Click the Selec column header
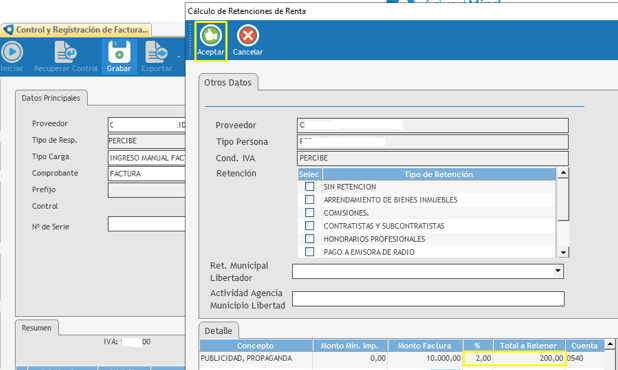Image resolution: width=618 pixels, height=370 pixels. (x=309, y=174)
